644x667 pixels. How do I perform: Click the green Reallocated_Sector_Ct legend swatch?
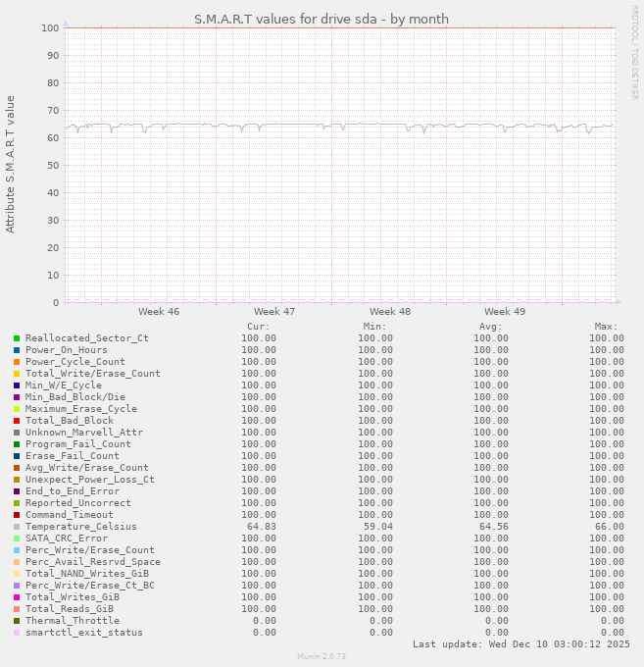17,338
